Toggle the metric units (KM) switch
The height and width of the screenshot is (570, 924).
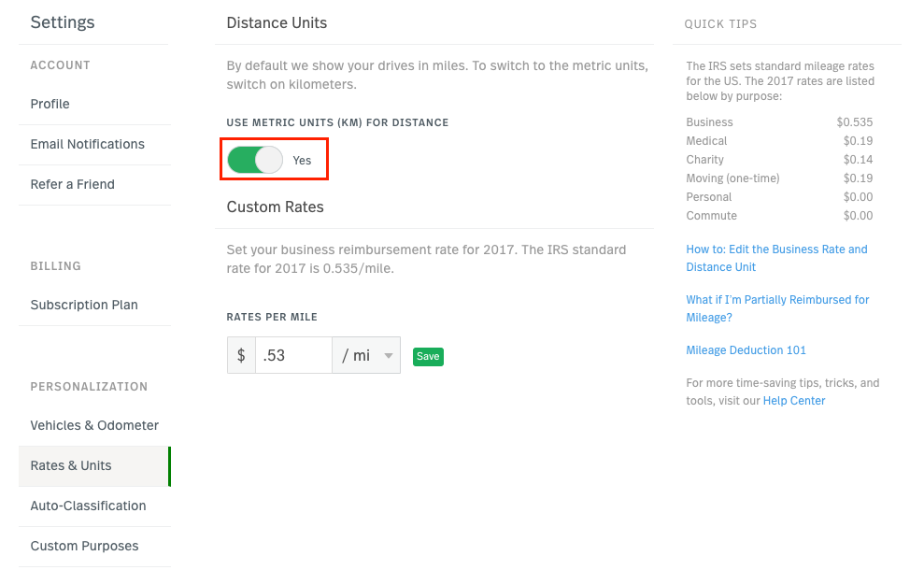coord(255,160)
